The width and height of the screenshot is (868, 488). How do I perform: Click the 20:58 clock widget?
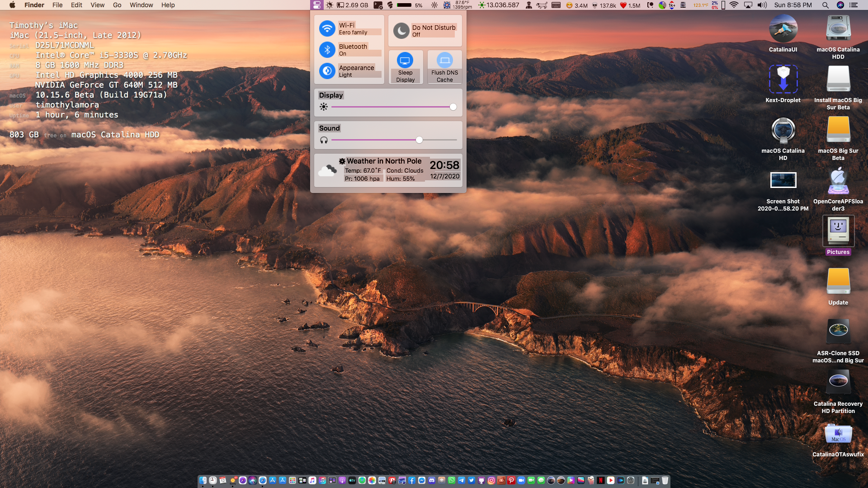[x=444, y=165]
